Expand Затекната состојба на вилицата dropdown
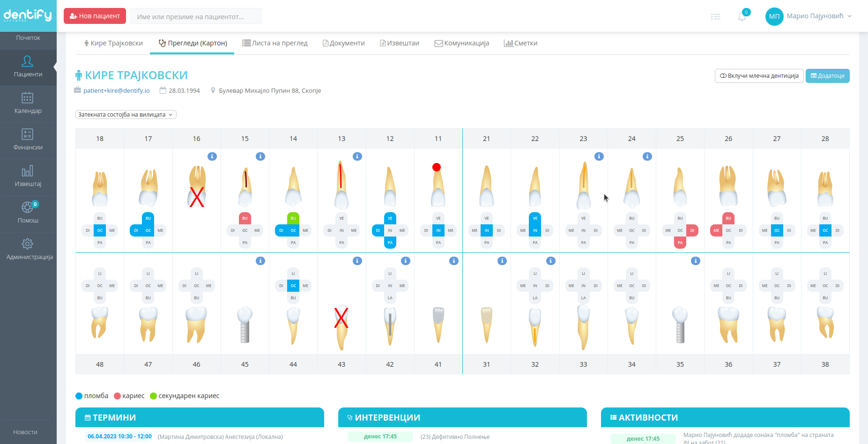The width and height of the screenshot is (868, 444). [x=126, y=115]
